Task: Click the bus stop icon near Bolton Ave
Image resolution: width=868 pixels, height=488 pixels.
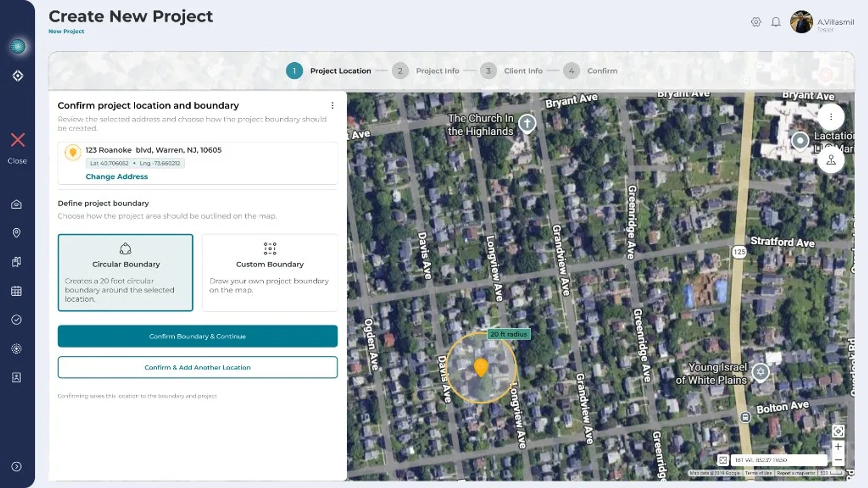Action: click(746, 417)
